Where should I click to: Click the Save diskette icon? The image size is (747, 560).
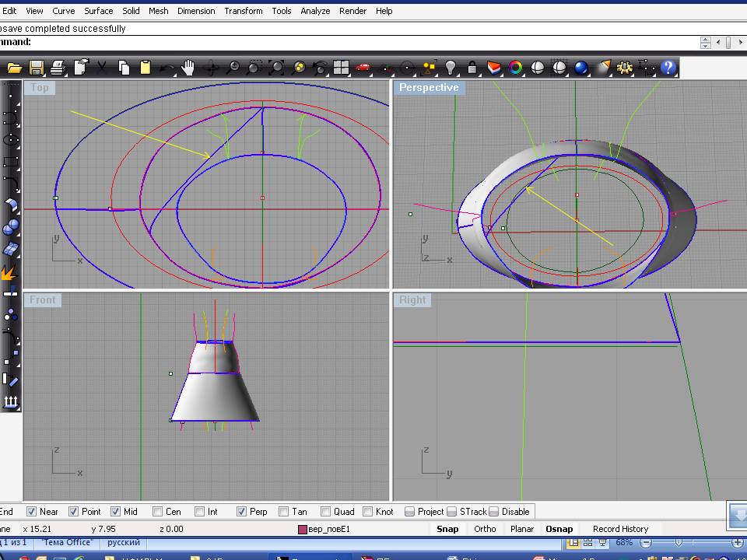[37, 68]
